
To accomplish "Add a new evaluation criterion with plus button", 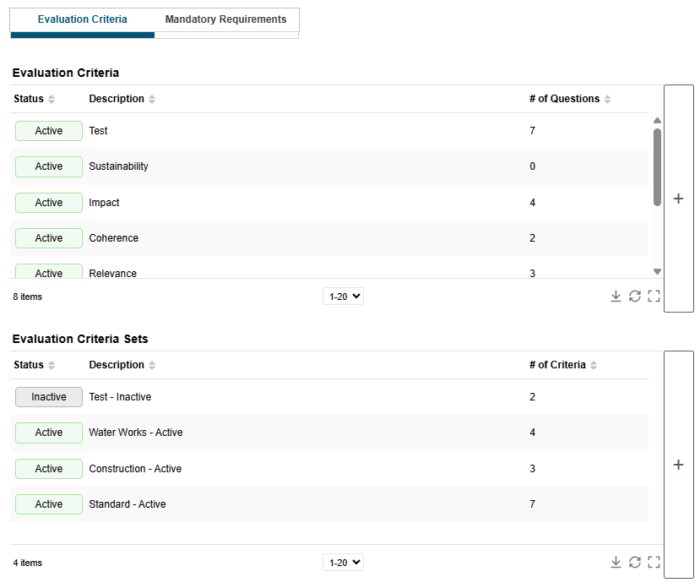I will pos(679,199).
